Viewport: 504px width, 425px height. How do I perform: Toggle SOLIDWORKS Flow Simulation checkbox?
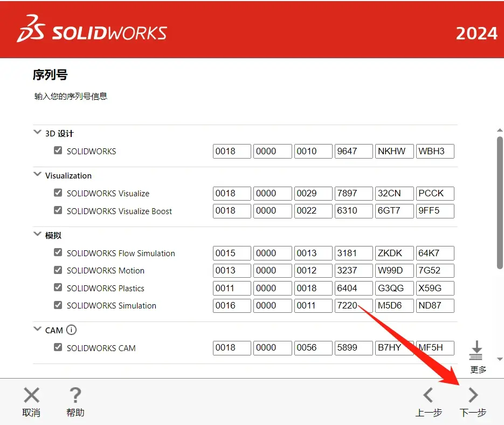tap(58, 252)
